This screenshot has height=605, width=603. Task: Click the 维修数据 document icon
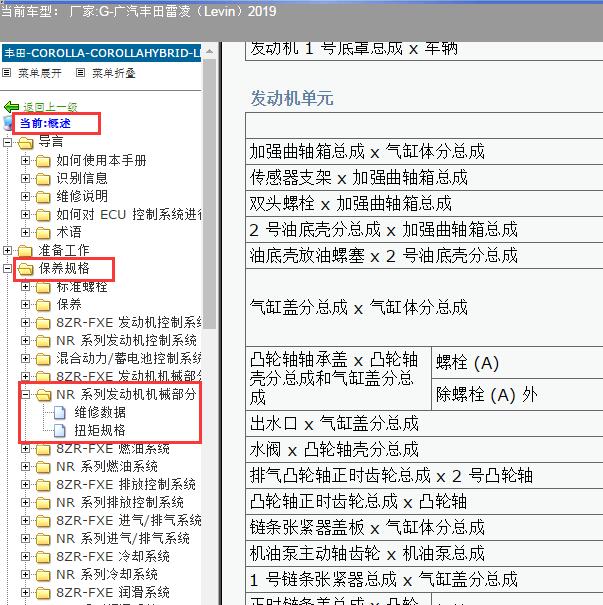[x=60, y=412]
